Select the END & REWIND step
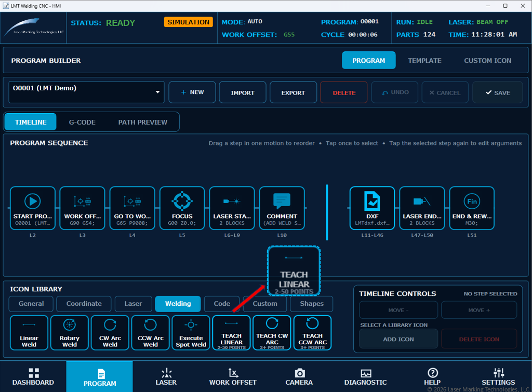532x392 pixels. click(x=472, y=208)
